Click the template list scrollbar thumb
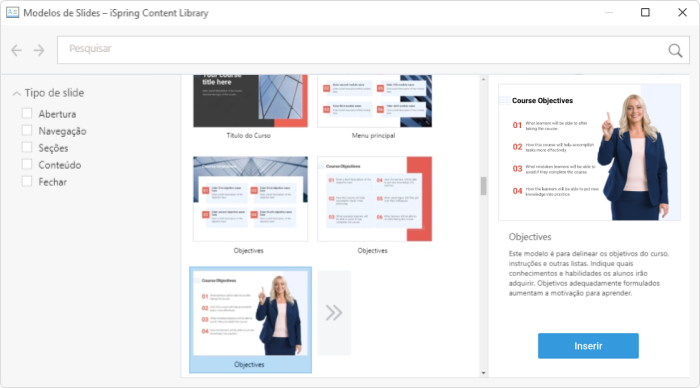Image resolution: width=700 pixels, height=388 pixels. click(x=483, y=186)
